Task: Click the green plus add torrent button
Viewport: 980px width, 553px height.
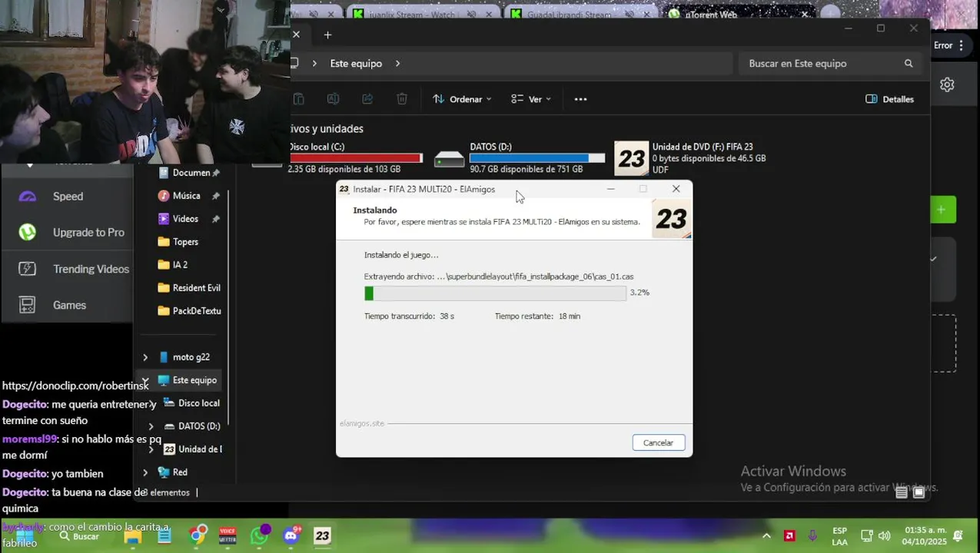Action: click(x=942, y=209)
